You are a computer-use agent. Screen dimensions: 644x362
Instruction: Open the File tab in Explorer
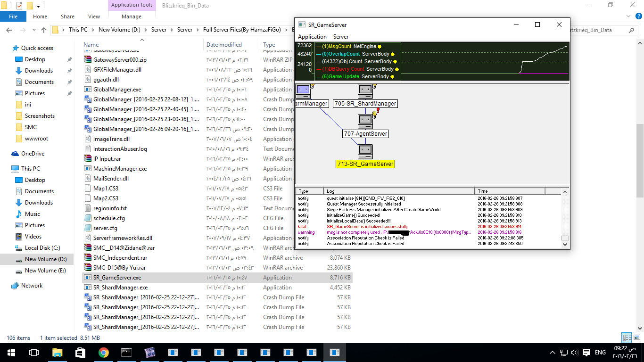click(13, 16)
